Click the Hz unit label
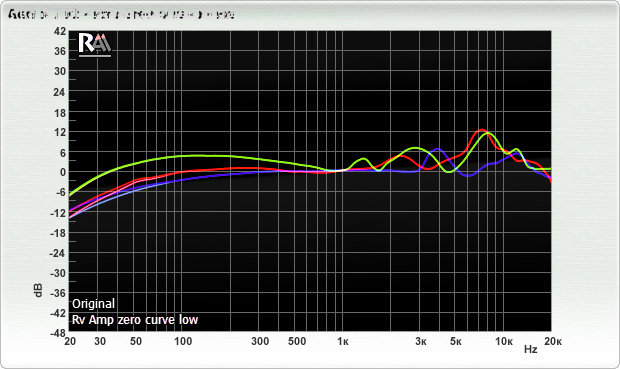 pos(531,350)
